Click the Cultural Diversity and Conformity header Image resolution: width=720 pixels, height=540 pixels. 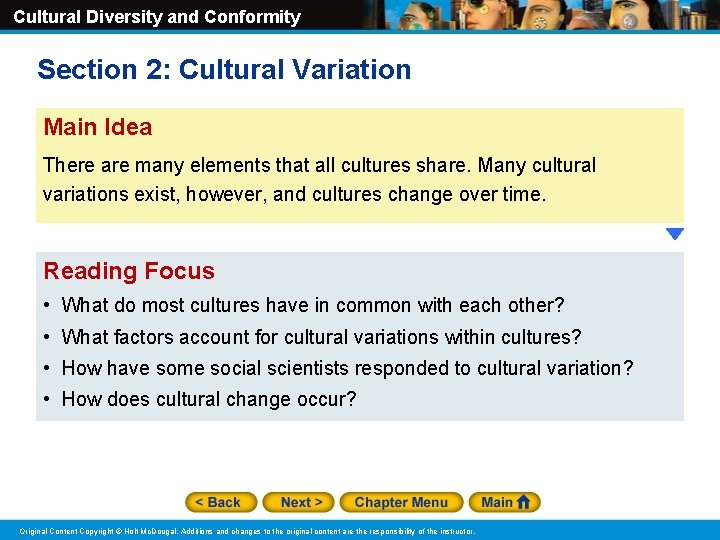click(x=157, y=17)
